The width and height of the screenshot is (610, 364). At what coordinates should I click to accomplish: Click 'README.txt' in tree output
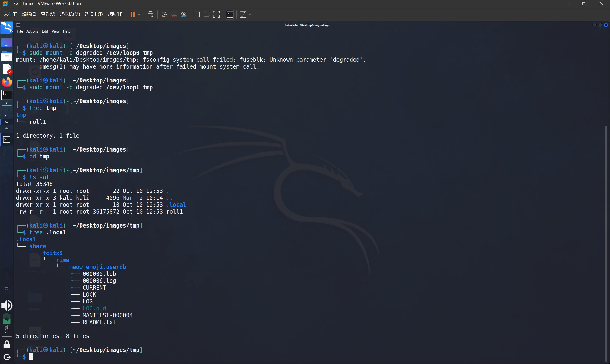(99, 322)
